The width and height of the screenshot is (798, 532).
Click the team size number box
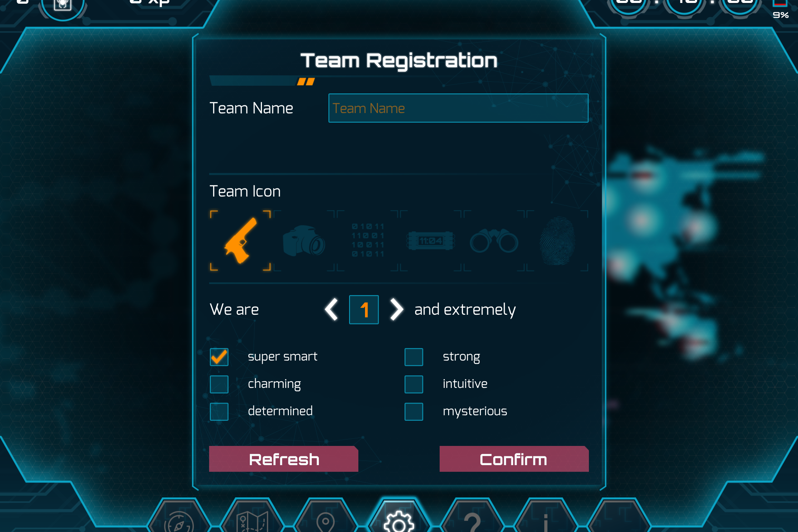pos(364,310)
